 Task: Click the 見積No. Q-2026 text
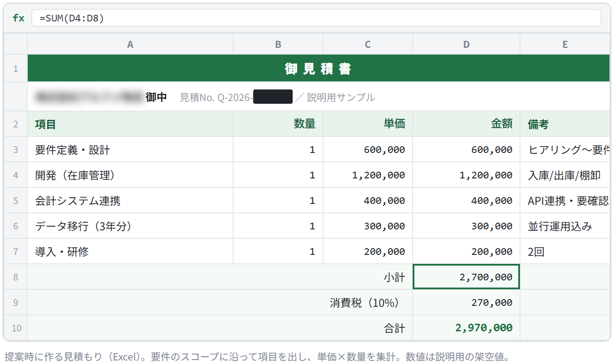(216, 97)
